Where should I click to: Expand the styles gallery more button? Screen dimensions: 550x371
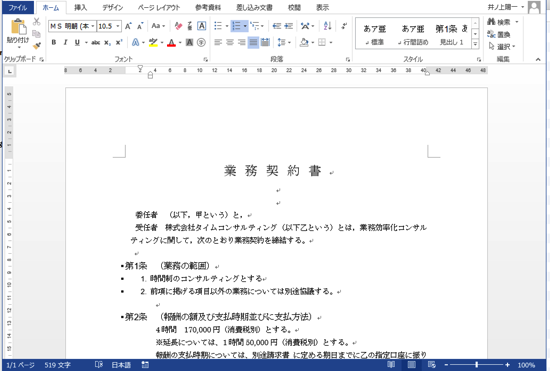pyautogui.click(x=475, y=44)
